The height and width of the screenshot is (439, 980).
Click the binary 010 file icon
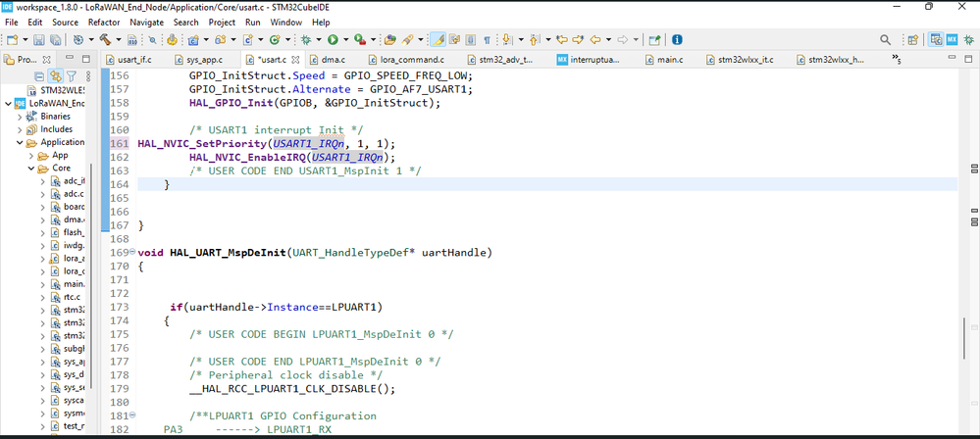[132, 40]
